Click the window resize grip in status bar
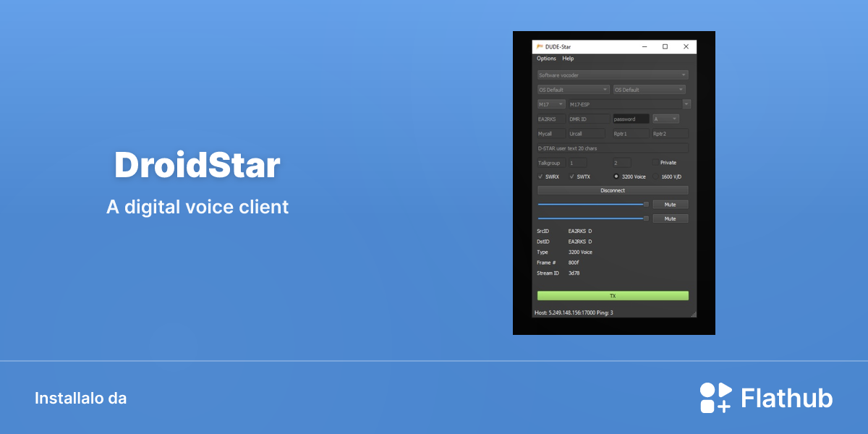Screen dimensions: 868x434 pos(693,314)
